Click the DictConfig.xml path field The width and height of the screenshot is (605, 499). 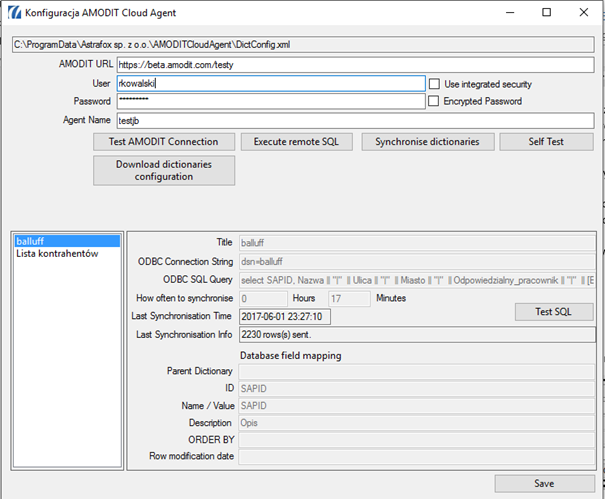tap(303, 45)
